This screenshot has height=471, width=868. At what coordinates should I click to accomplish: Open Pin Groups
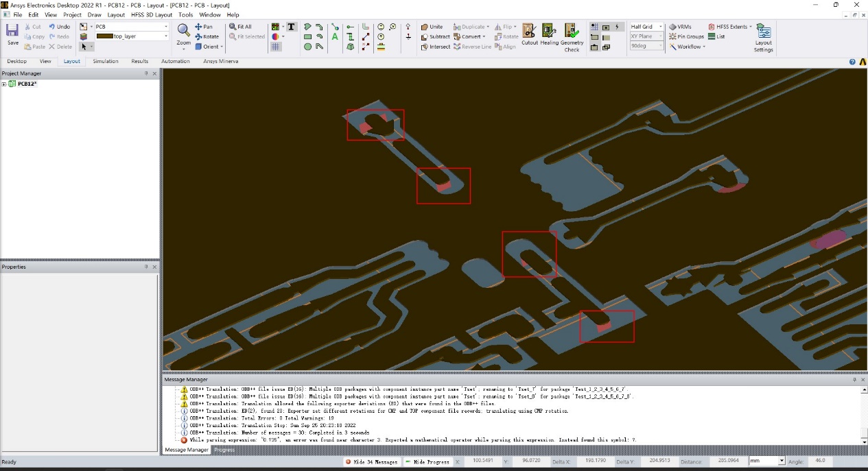[685, 36]
